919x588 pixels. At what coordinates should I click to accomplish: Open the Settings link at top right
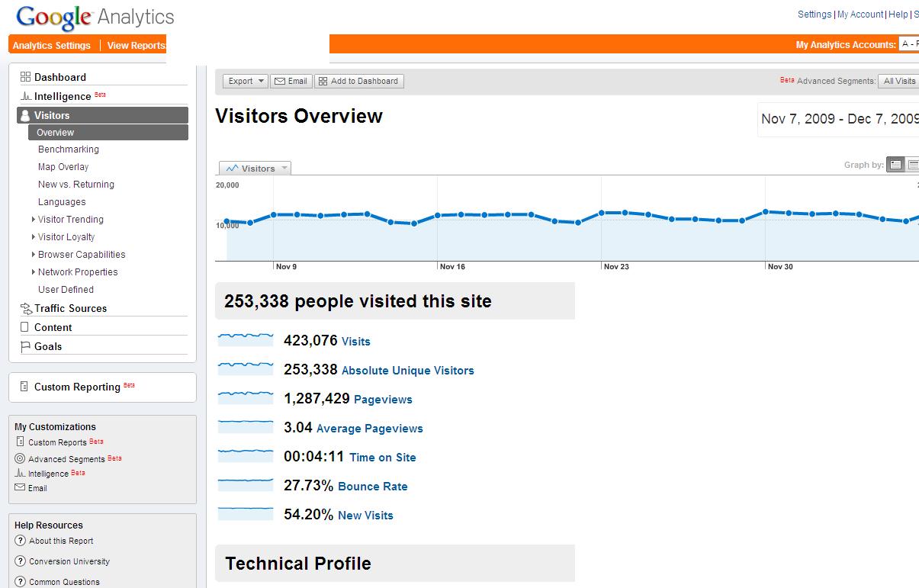[815, 14]
